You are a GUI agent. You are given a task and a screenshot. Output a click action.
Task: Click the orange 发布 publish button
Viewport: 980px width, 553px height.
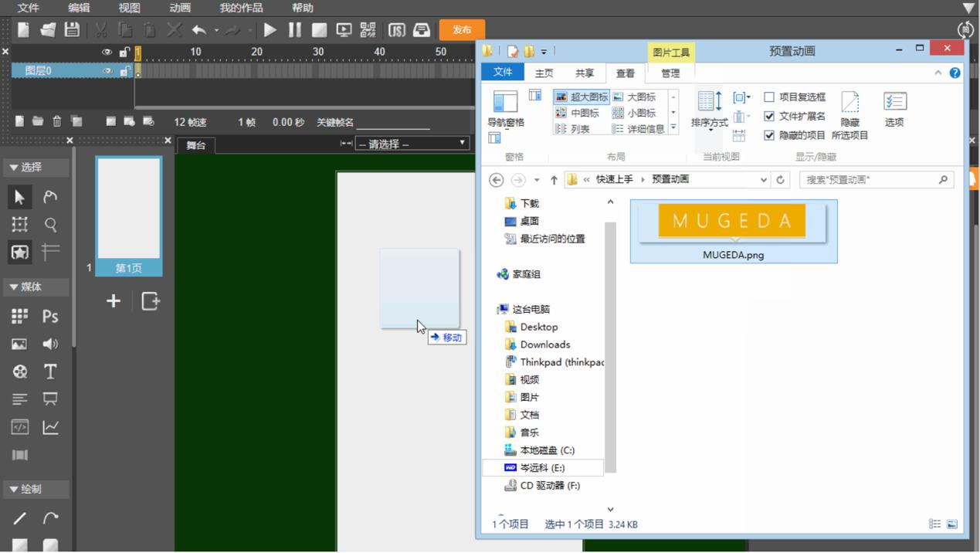click(x=462, y=30)
